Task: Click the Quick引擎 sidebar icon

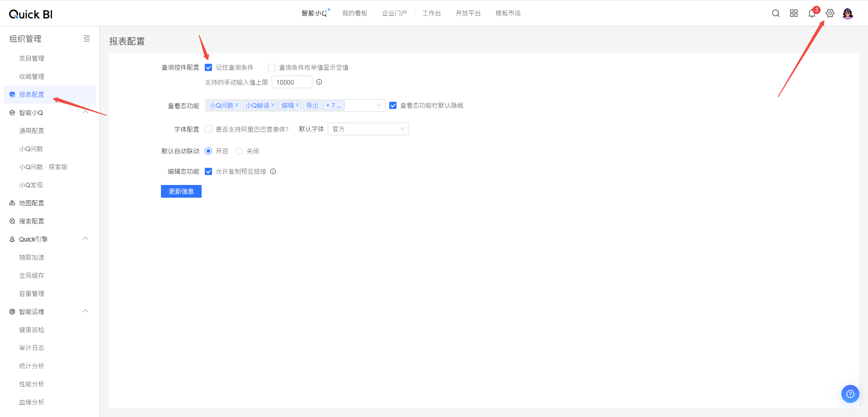Action: pyautogui.click(x=12, y=239)
